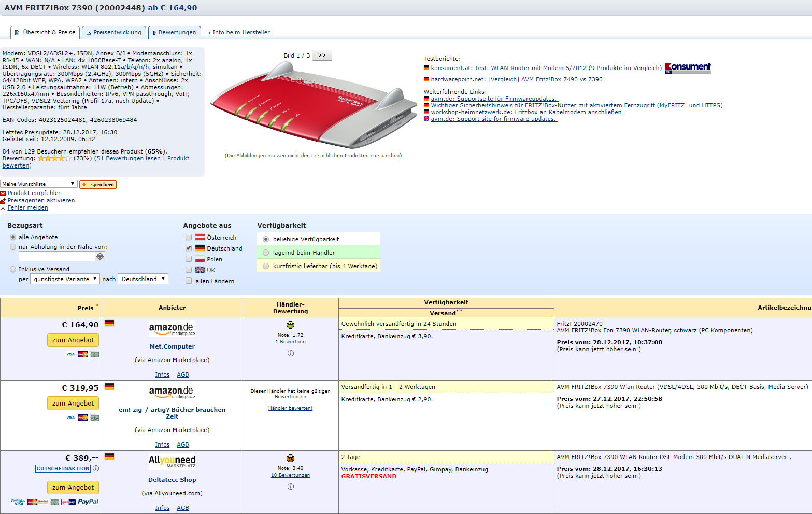Open the ab € 164,90 price link in title
The width and height of the screenshot is (812, 514).
(173, 8)
